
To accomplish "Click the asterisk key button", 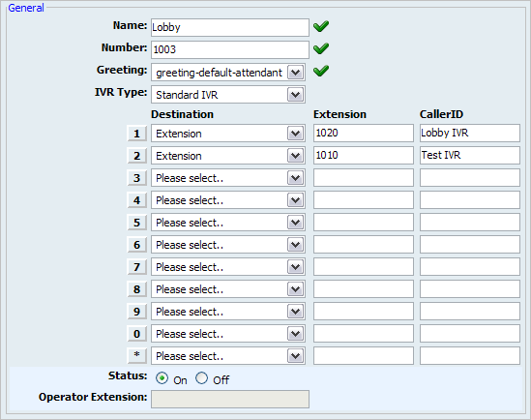I will pyautogui.click(x=136, y=356).
